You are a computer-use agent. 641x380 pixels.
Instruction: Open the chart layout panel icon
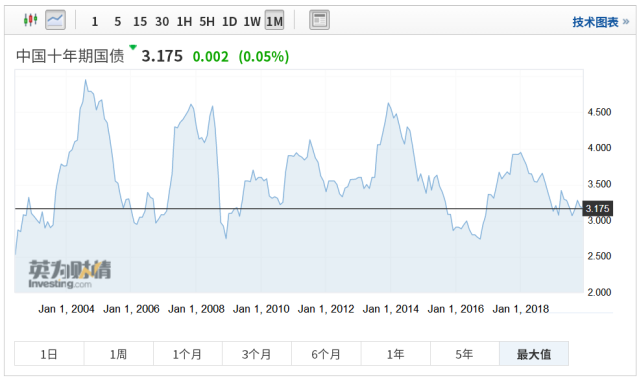319,20
